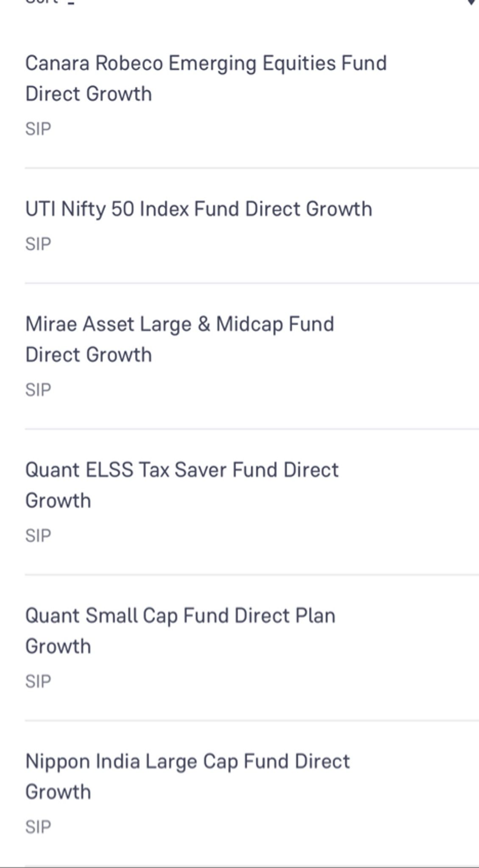Viewport: 479px width, 868px height.
Task: Click 'Growth' line of Nippon India entry
Action: pyautogui.click(x=58, y=792)
